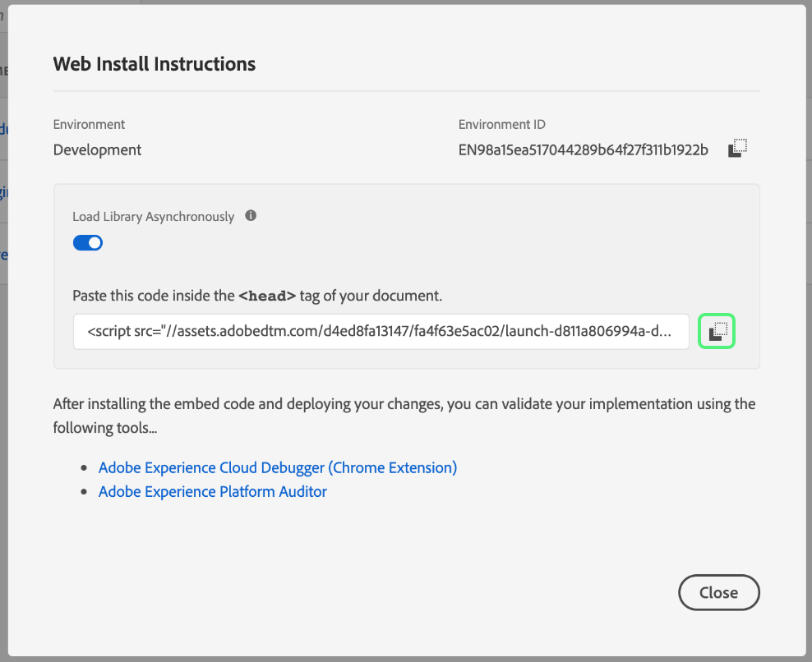Copy the embed script code
The height and width of the screenshot is (662, 812).
[716, 331]
